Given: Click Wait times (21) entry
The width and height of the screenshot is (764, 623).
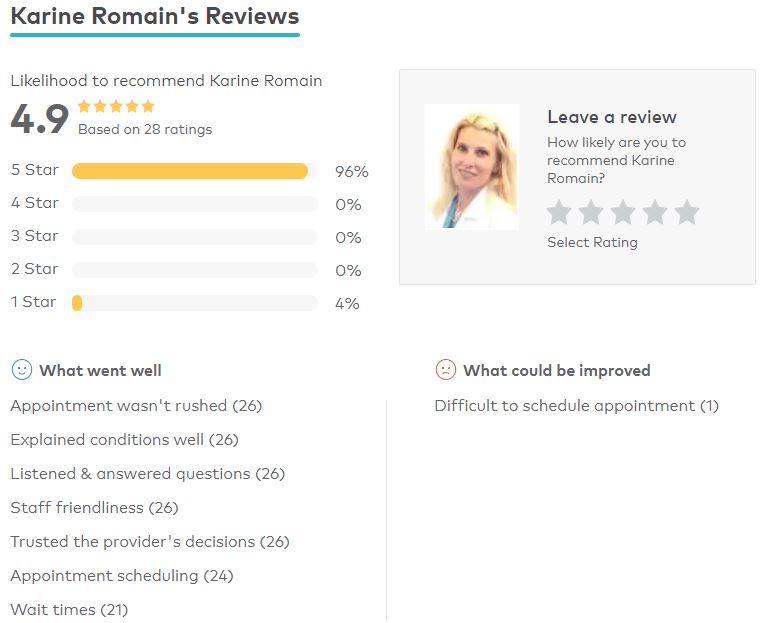Looking at the screenshot, I should 69,610.
